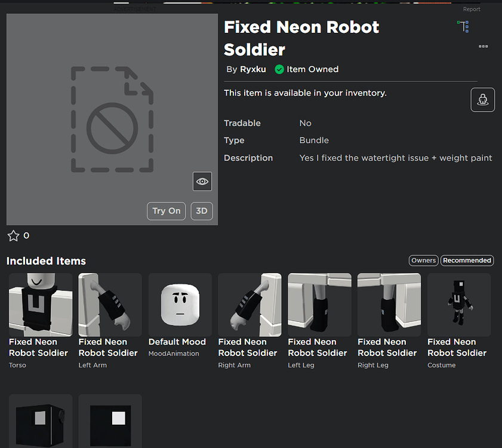
Task: Open the Costume item thumbnail
Action: (x=459, y=305)
